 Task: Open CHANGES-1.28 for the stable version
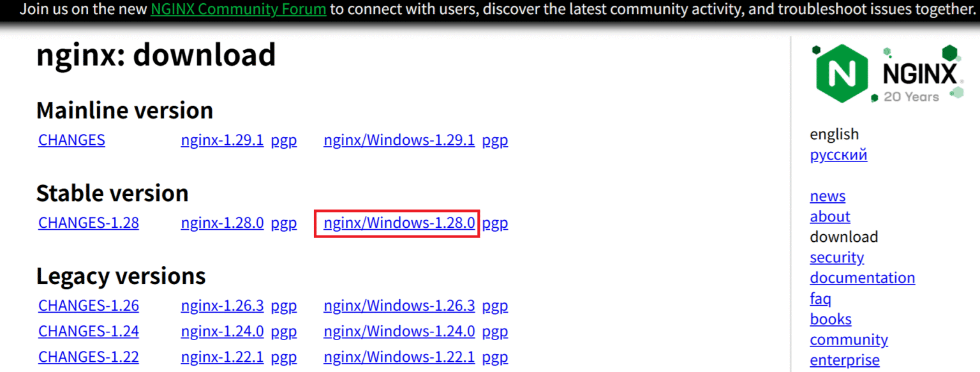[x=88, y=223]
